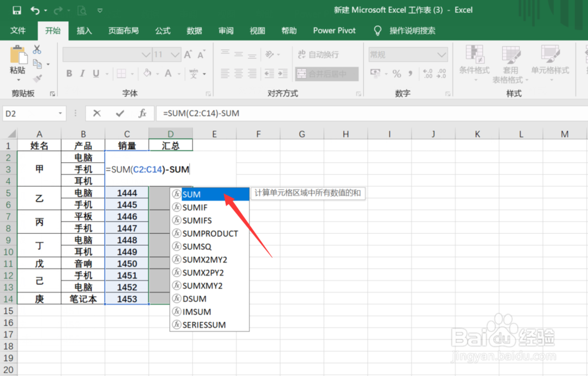
Task: Click the Decrease Indent icon
Action: coord(269,73)
